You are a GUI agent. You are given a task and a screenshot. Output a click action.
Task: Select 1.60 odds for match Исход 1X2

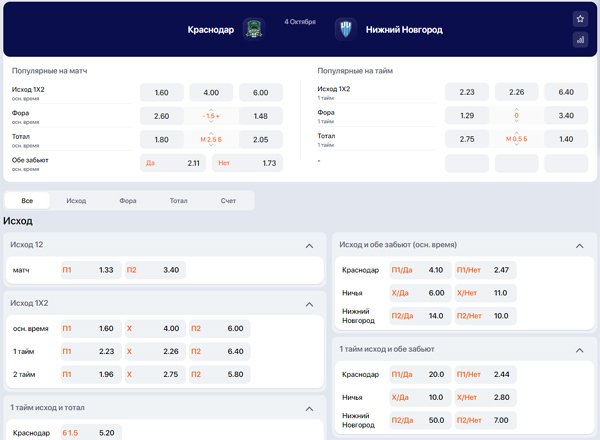[x=161, y=93]
